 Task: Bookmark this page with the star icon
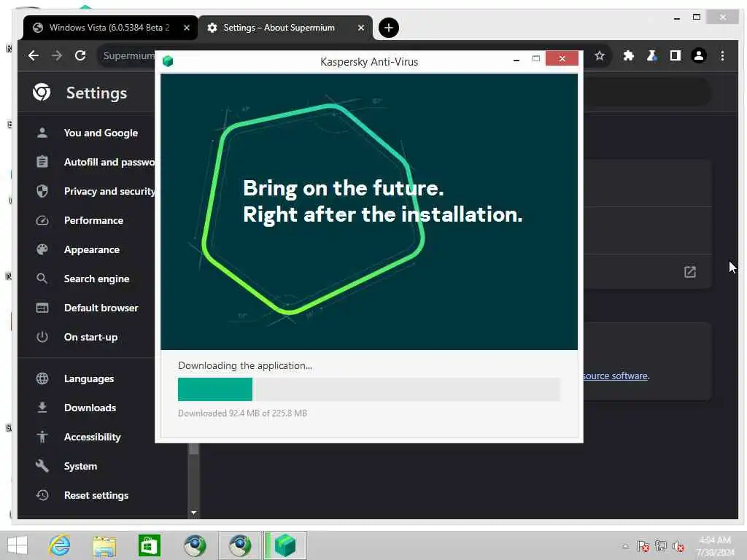click(600, 55)
